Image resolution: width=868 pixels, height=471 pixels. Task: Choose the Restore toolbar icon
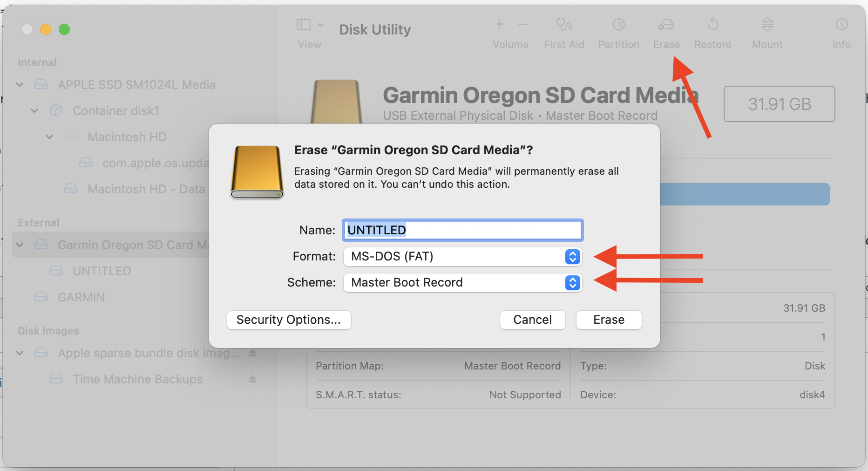pos(713,24)
